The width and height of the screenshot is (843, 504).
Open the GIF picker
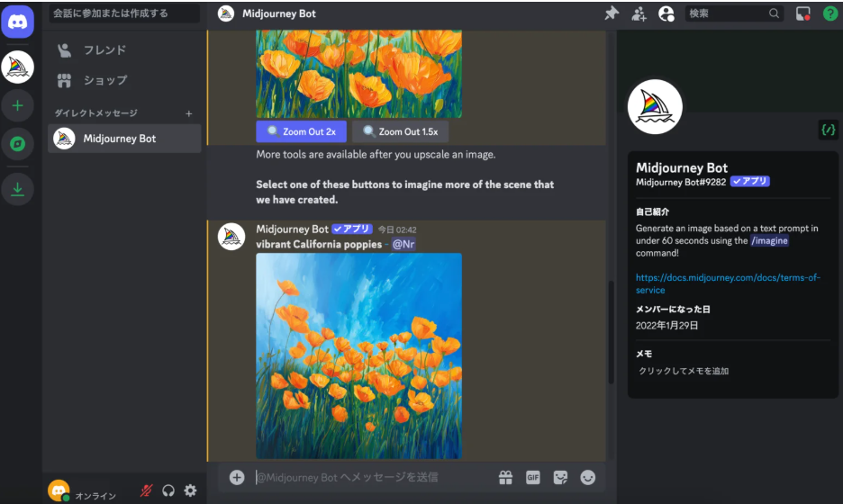point(533,477)
